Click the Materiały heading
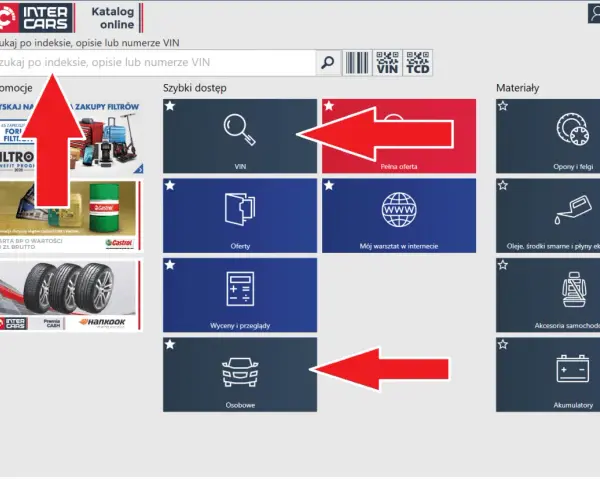600x480 pixels. click(x=518, y=88)
